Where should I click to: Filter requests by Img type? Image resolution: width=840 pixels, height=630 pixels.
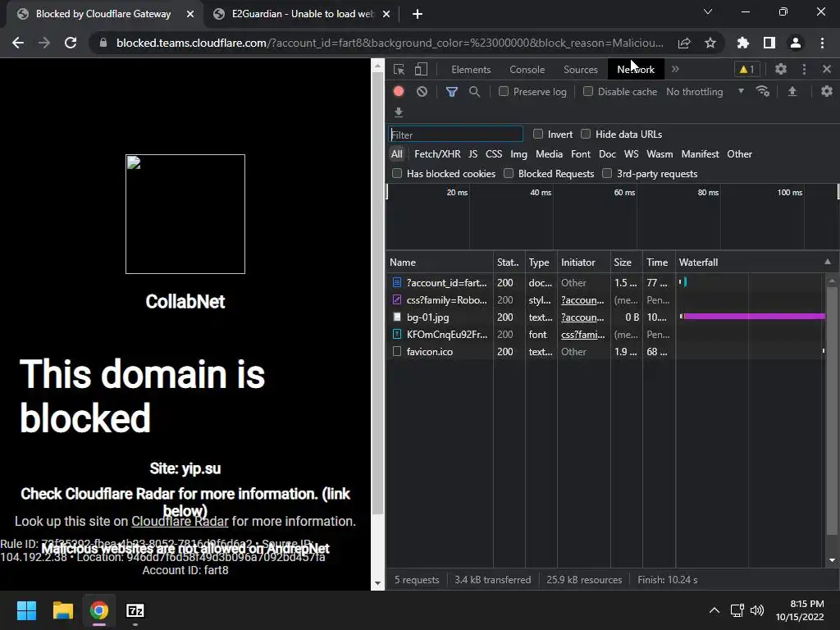coord(518,154)
